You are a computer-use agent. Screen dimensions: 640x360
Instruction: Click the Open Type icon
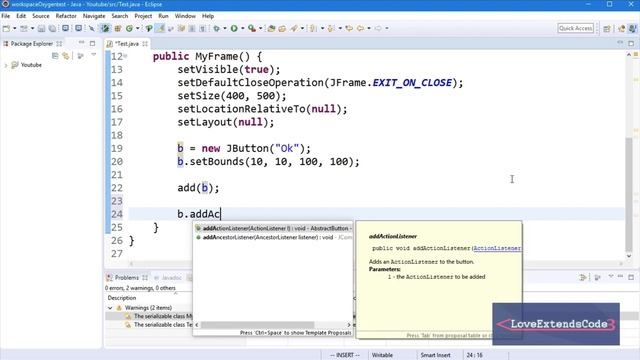pos(271,28)
